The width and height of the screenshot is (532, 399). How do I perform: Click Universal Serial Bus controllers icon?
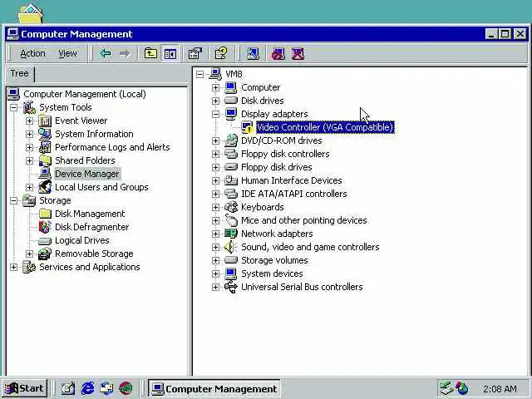coord(231,287)
